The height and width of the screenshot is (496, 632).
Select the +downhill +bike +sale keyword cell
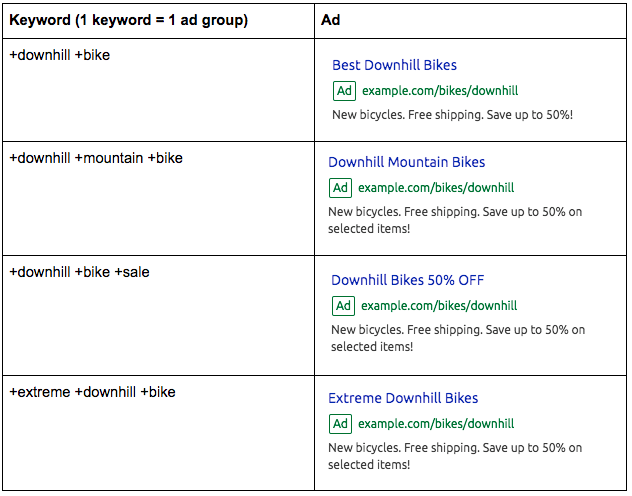pos(80,272)
